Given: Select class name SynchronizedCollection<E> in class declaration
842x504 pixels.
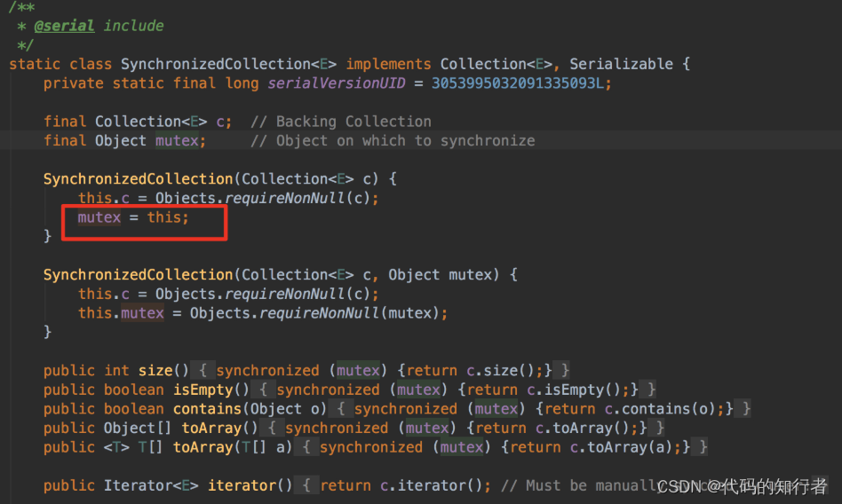Looking at the screenshot, I should click(x=228, y=64).
